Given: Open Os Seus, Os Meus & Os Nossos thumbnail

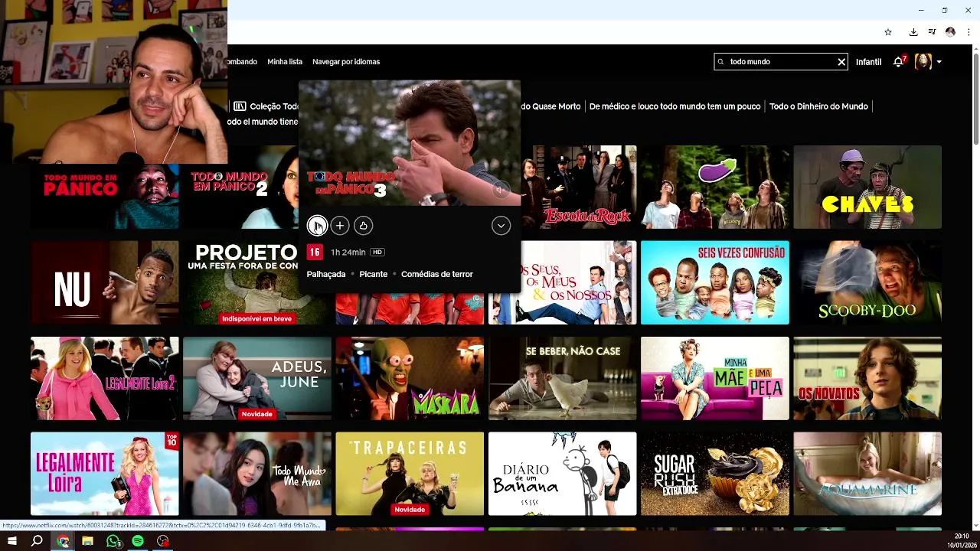Looking at the screenshot, I should tap(579, 282).
